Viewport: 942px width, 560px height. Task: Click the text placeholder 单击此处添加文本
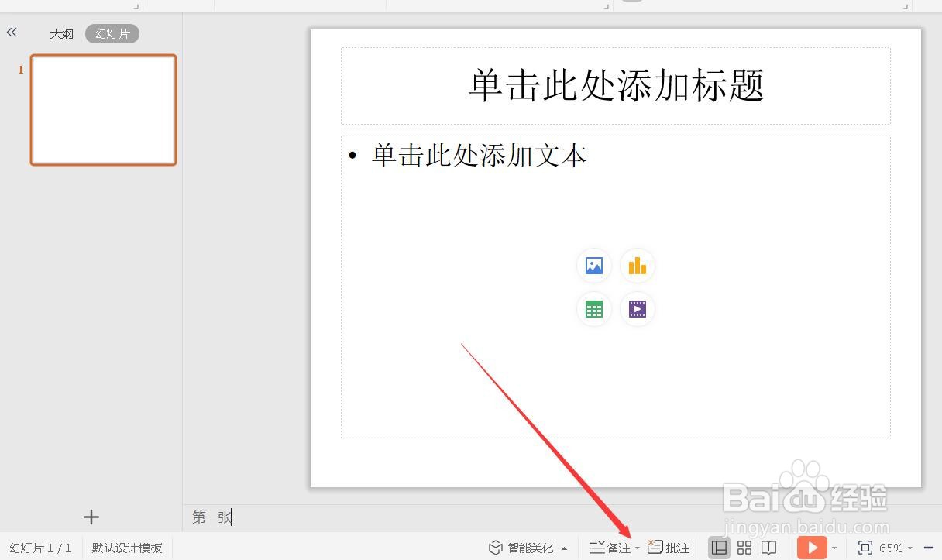[x=616, y=287]
